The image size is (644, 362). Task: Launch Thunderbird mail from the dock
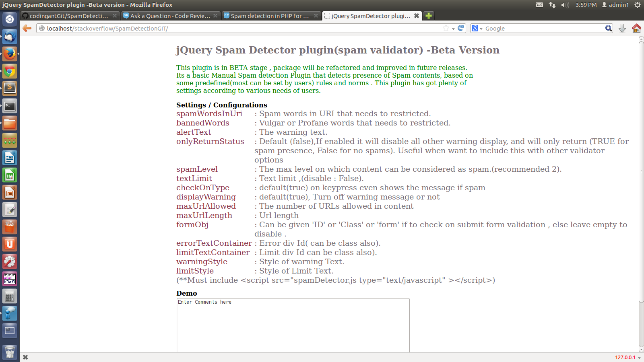tap(10, 37)
